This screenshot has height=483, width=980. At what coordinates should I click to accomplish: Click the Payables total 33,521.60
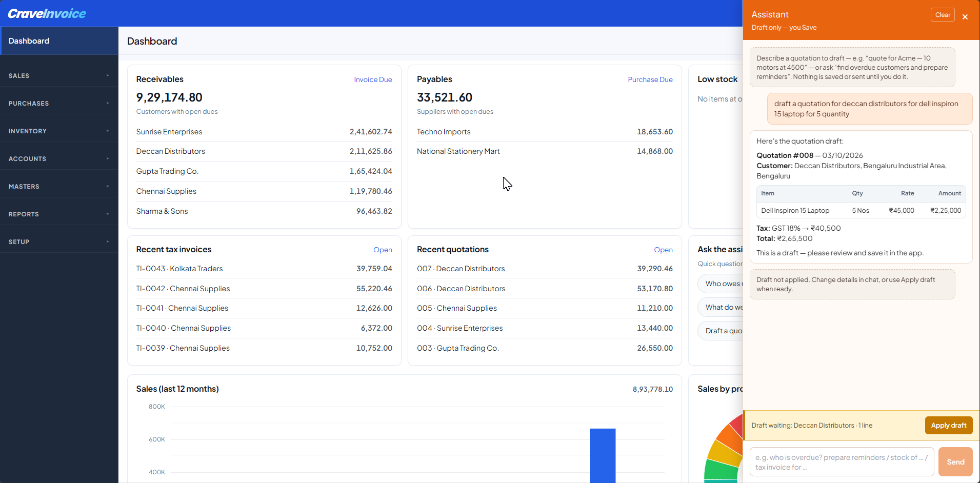445,97
